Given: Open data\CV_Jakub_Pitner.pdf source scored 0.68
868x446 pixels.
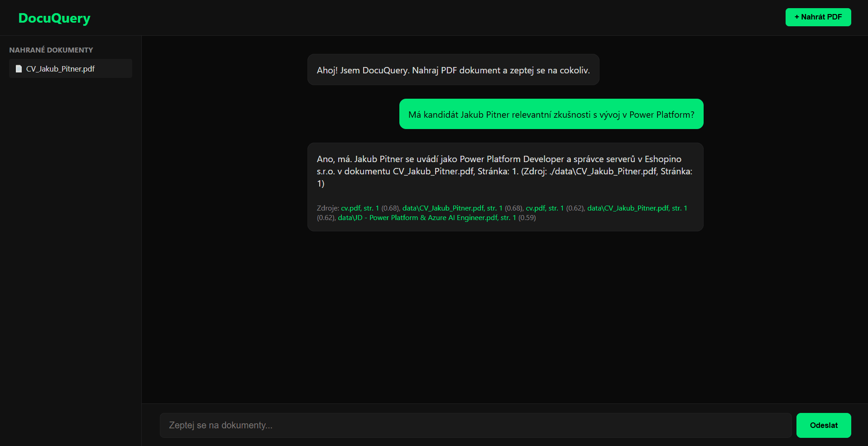Looking at the screenshot, I should (x=452, y=208).
